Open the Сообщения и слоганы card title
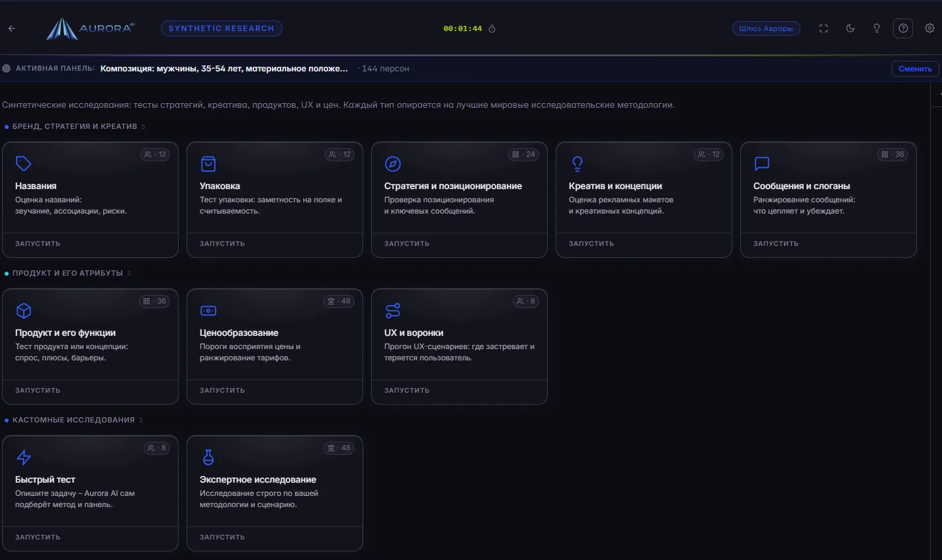The width and height of the screenshot is (942, 560). (x=802, y=186)
